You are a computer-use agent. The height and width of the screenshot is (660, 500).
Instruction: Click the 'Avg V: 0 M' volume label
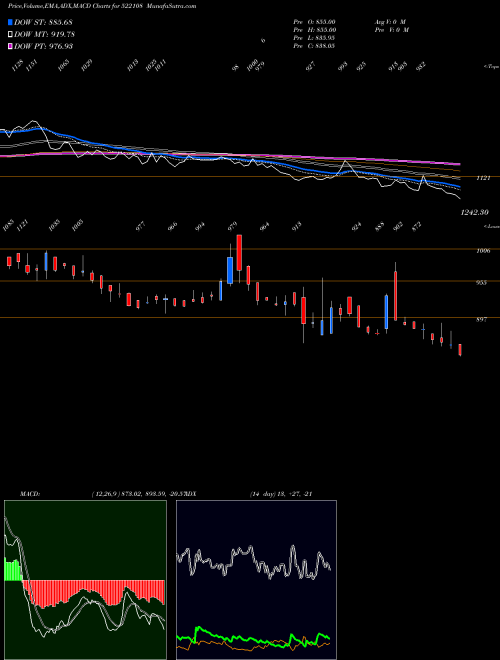click(390, 21)
